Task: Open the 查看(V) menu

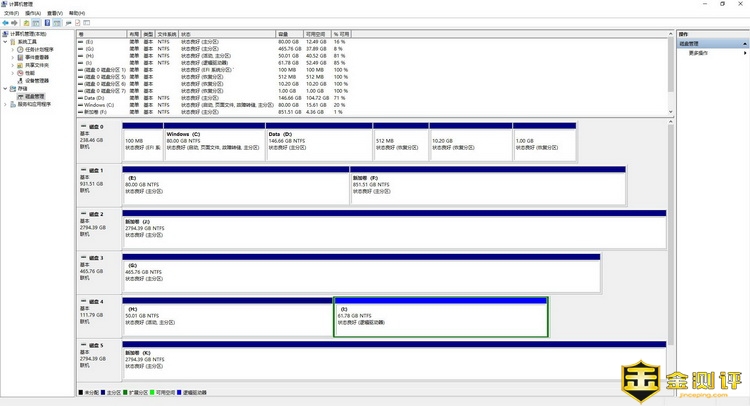Action: click(57, 13)
